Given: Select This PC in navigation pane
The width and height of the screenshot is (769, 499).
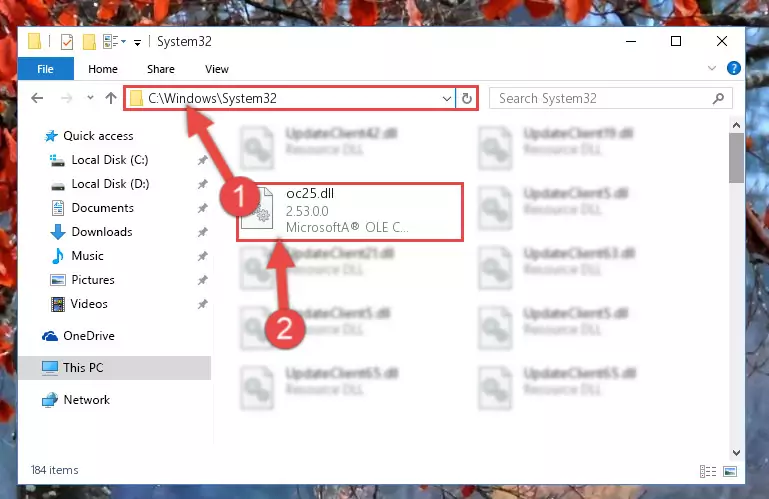Looking at the screenshot, I should point(114,368).
